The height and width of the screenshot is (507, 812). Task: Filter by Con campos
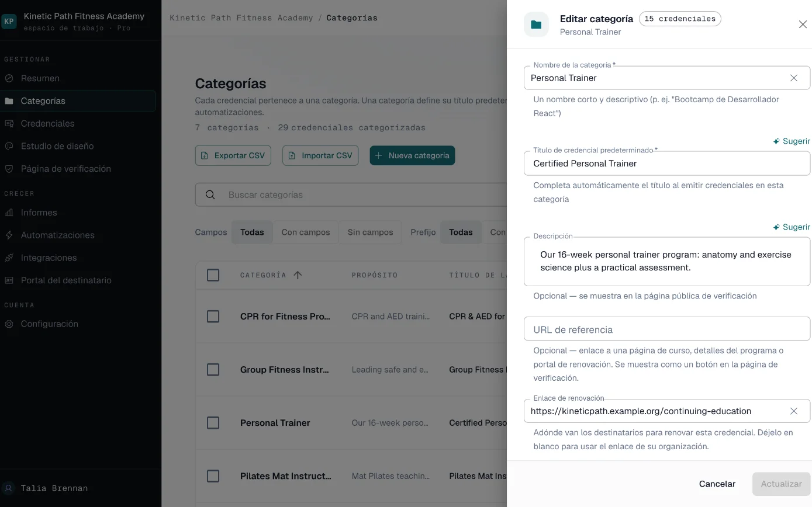(306, 232)
